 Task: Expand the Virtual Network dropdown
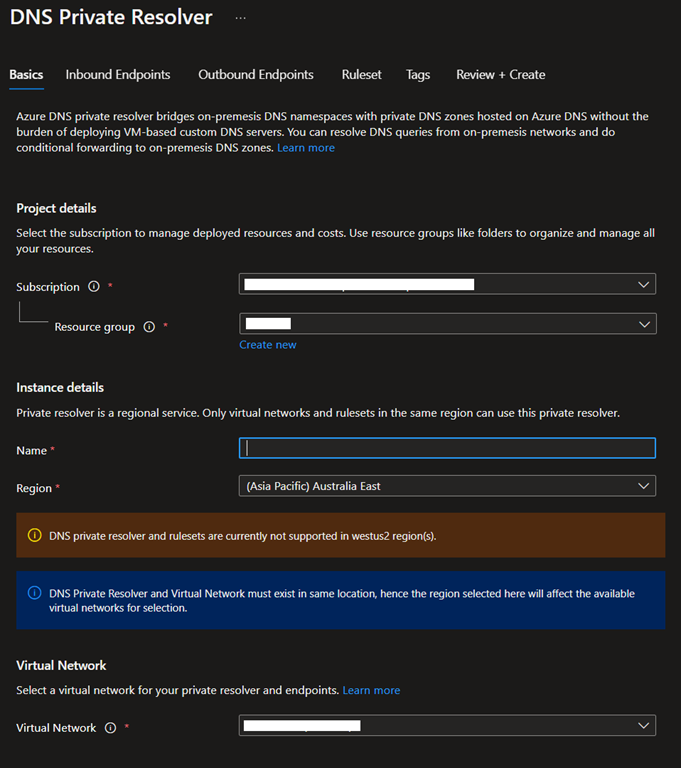pyautogui.click(x=447, y=725)
